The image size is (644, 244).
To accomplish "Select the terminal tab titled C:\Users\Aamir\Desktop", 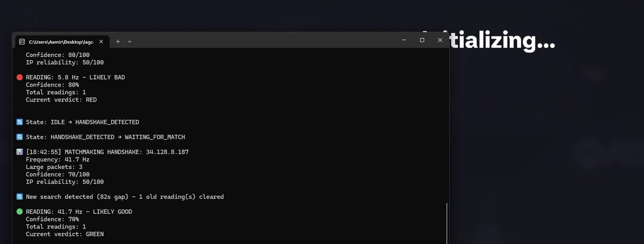I will (x=62, y=41).
